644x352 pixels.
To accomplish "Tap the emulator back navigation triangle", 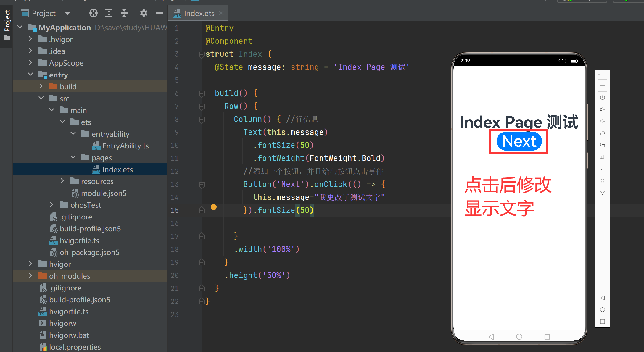I will click(491, 337).
